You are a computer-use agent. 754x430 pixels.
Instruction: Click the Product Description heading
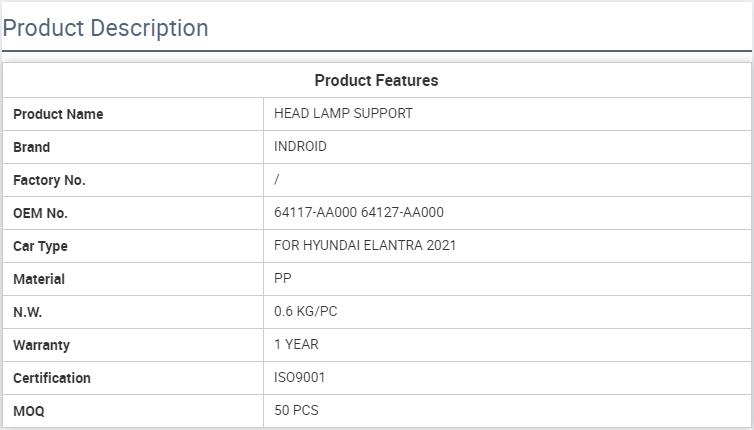tap(105, 28)
